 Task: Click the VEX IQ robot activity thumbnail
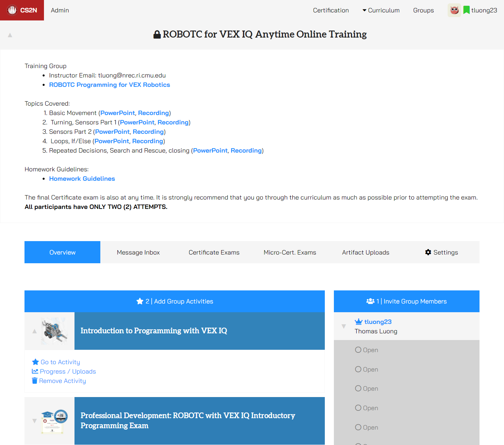click(54, 331)
